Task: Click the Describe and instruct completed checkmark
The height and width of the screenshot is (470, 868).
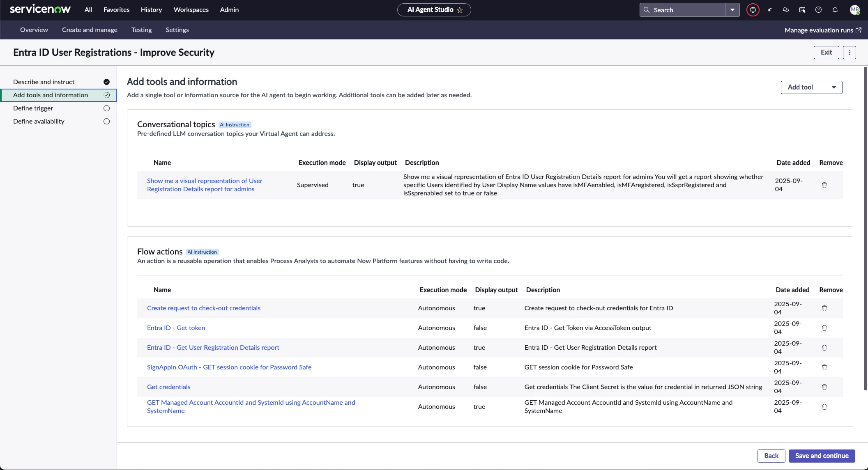Action: point(107,82)
